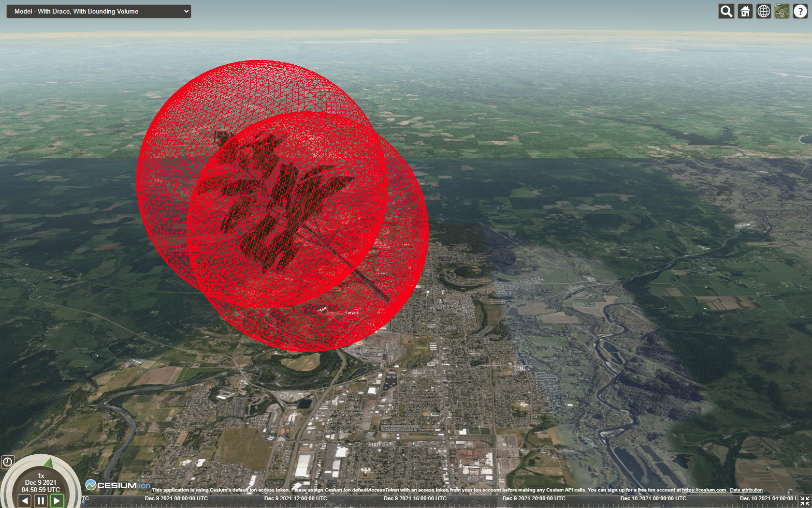Click the animation speed shuttle ring pointer
Screen dimensions: 812x508
(48, 462)
